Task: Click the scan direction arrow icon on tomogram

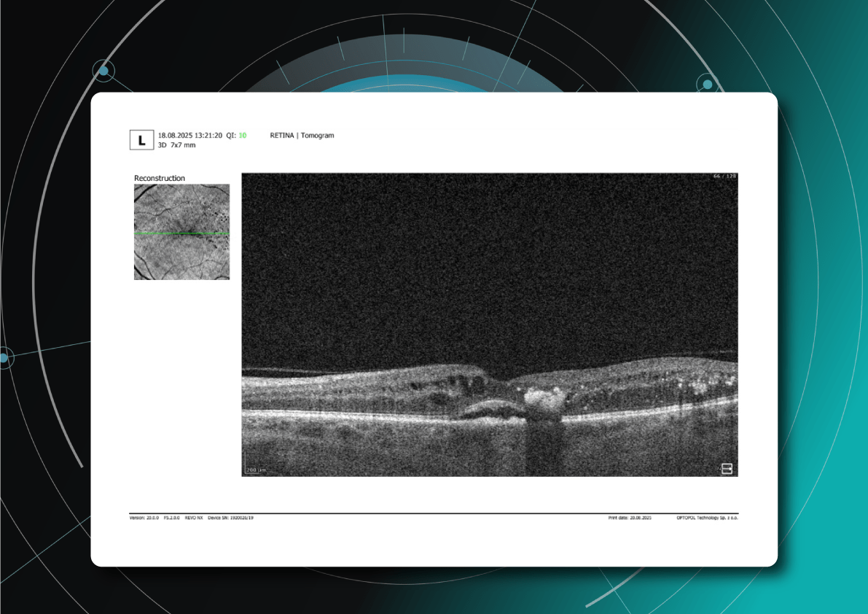Action: (x=728, y=470)
